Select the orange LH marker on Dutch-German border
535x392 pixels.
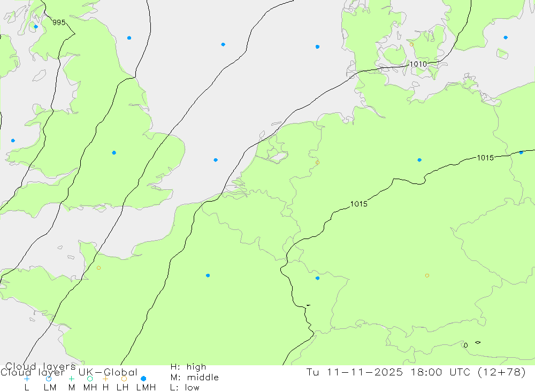[318, 163]
